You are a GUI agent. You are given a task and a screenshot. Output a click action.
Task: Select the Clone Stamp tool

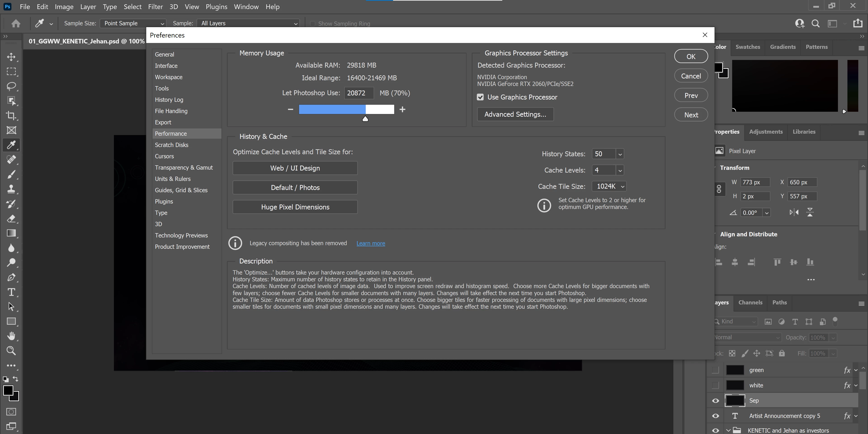(x=11, y=189)
